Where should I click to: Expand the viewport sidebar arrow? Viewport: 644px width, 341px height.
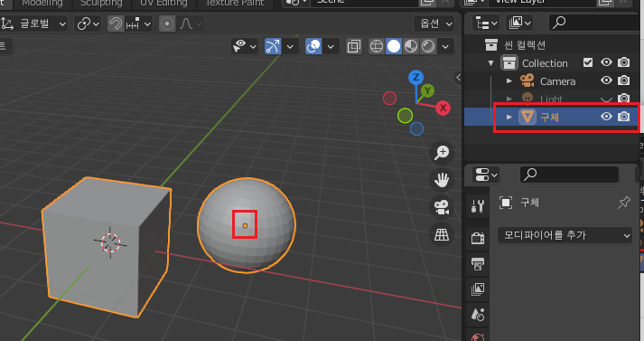coord(458,77)
